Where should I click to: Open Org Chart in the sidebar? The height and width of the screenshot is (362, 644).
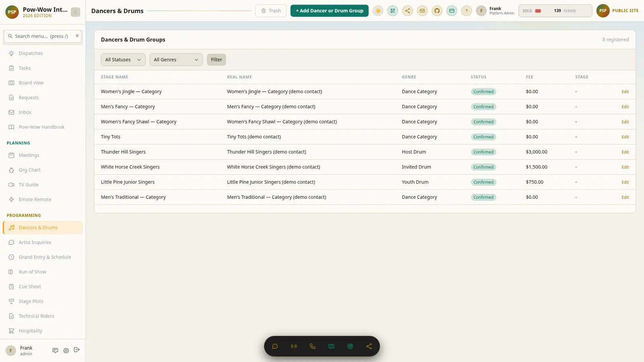pyautogui.click(x=43, y=170)
